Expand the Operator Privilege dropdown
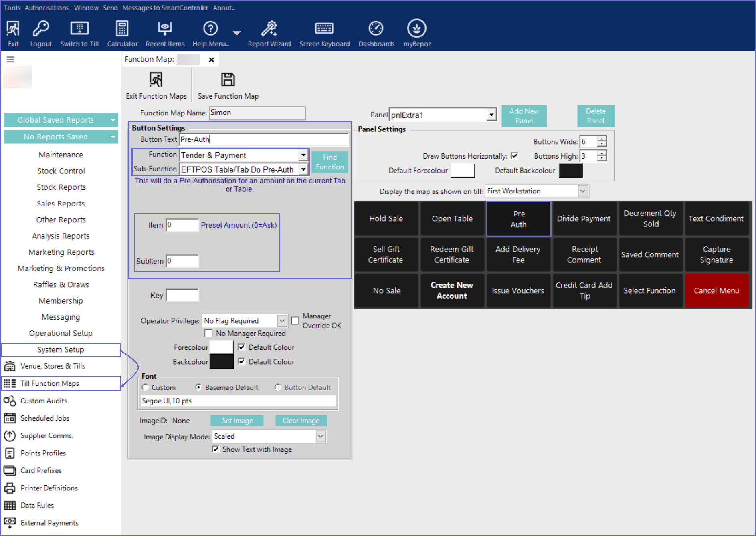756x536 pixels. [x=282, y=321]
